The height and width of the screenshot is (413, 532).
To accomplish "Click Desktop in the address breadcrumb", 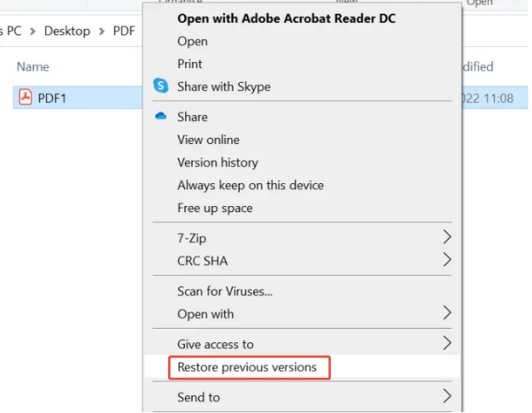I will pos(67,32).
